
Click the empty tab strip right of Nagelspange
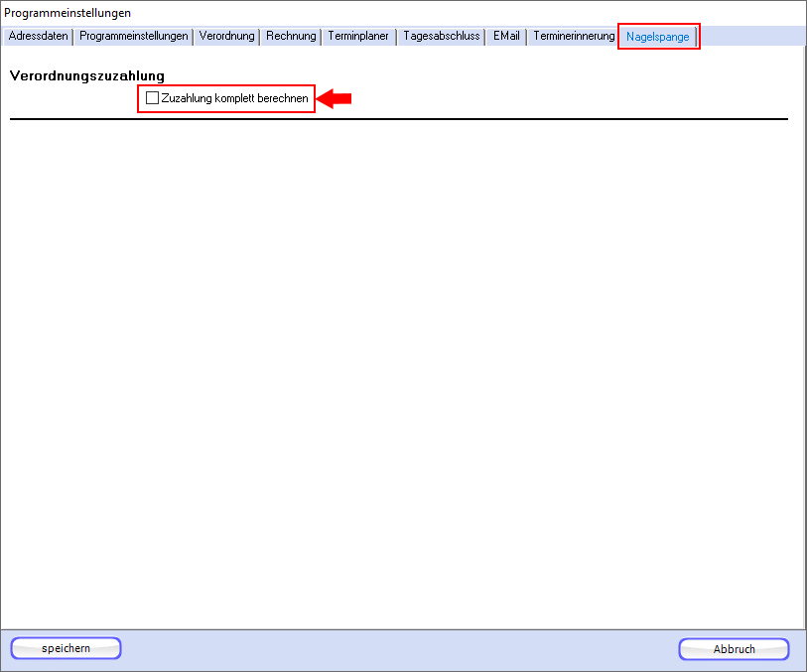tap(749, 36)
